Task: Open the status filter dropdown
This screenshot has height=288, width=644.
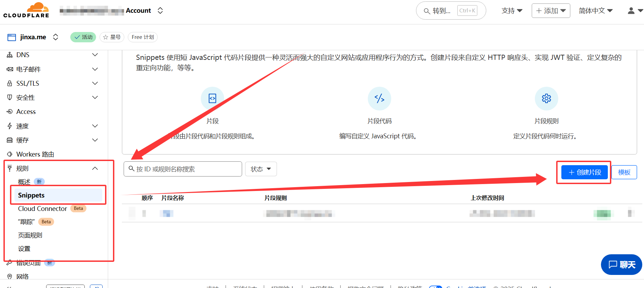Action: coord(261,169)
